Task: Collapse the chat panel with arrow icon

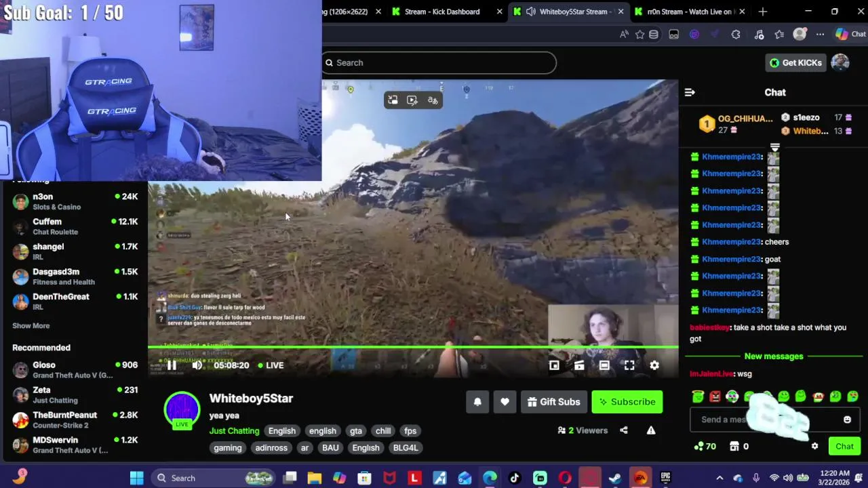Action: (x=690, y=92)
